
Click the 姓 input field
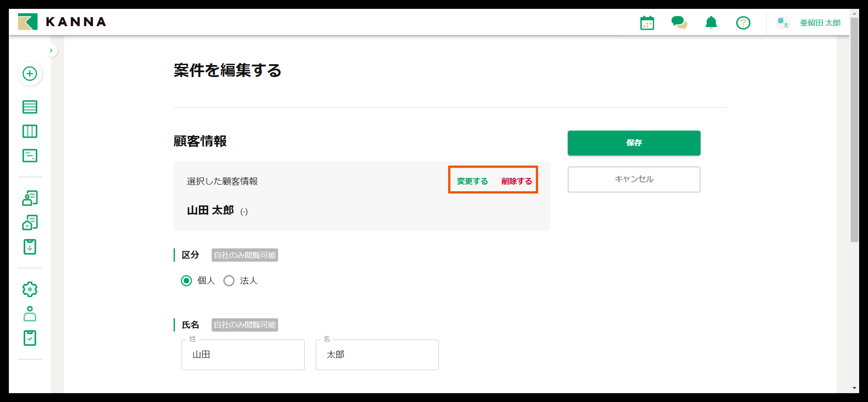[243, 354]
